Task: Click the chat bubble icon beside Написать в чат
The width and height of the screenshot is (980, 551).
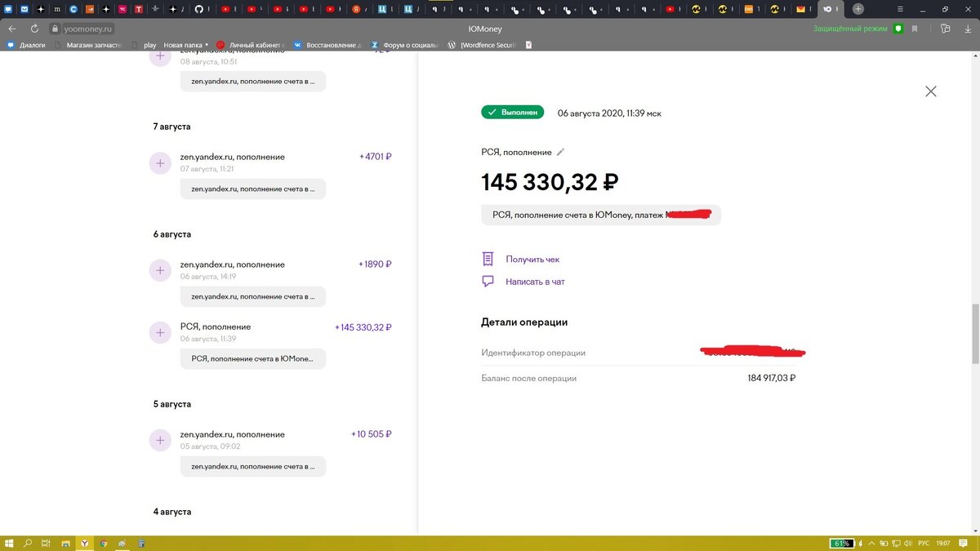Action: [x=488, y=282]
